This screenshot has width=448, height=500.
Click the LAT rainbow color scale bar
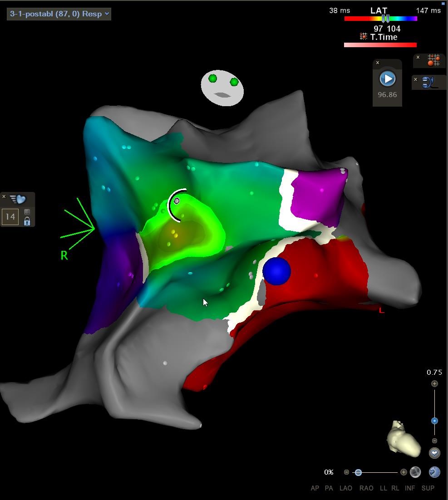(380, 19)
